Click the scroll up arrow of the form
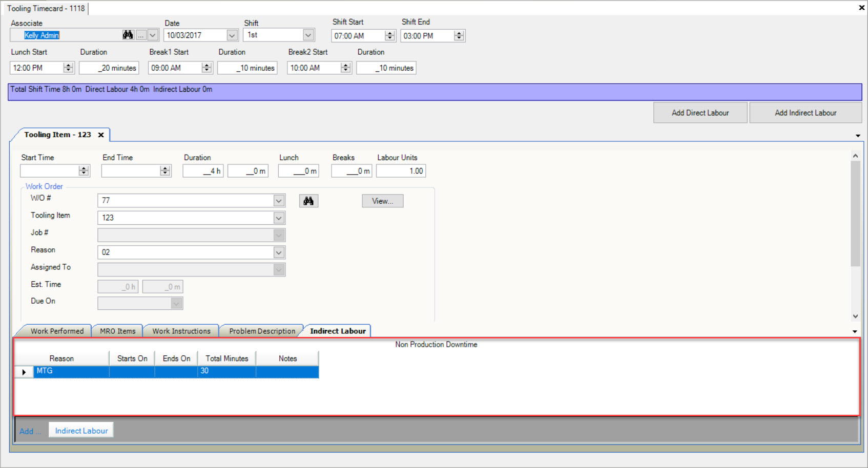Viewport: 868px width, 468px height. (855, 156)
